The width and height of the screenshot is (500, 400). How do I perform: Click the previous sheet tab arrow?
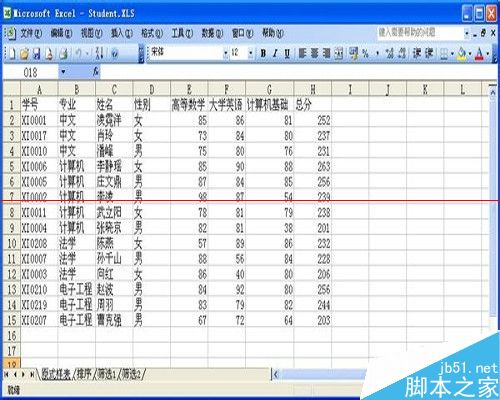15,375
